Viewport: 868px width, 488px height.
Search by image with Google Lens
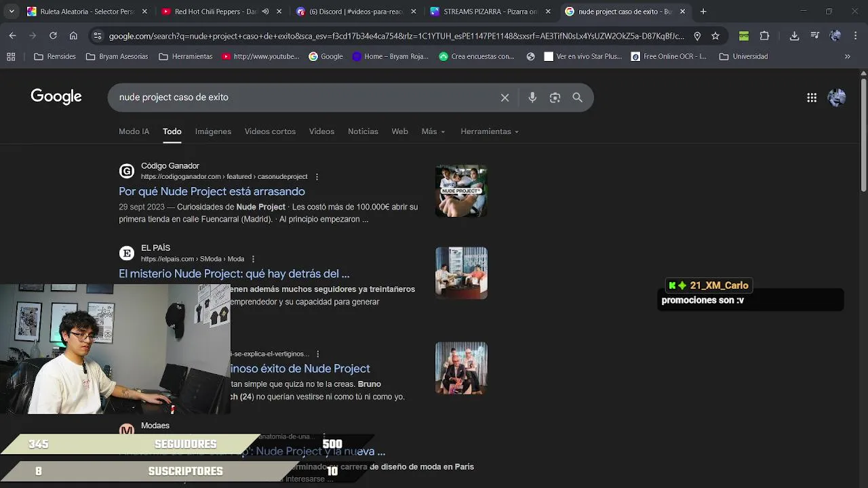pyautogui.click(x=555, y=98)
